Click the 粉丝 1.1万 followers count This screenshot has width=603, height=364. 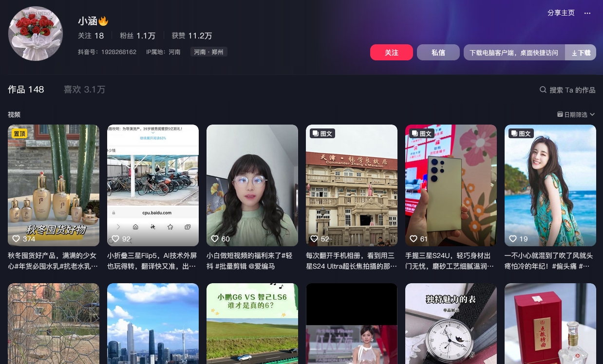pyautogui.click(x=138, y=36)
